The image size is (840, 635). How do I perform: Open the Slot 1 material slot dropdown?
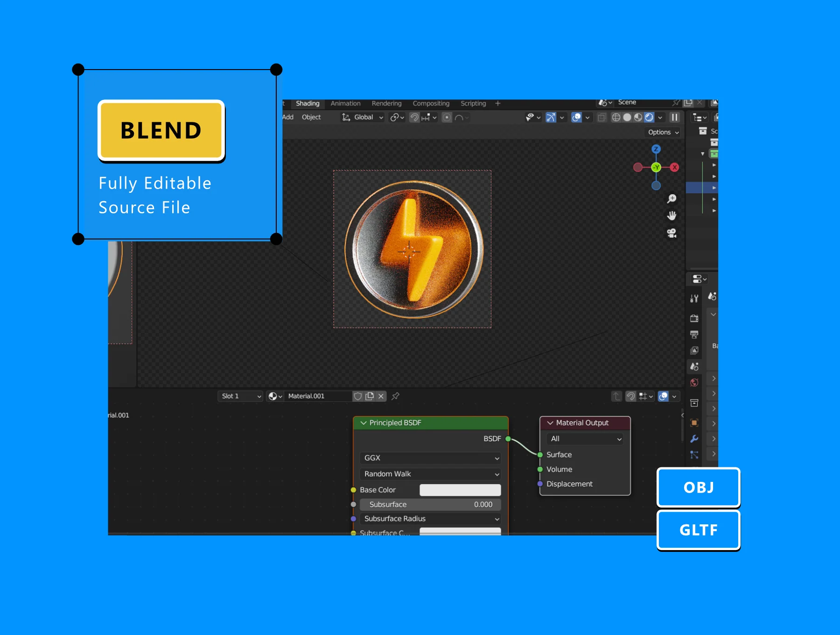(x=240, y=396)
